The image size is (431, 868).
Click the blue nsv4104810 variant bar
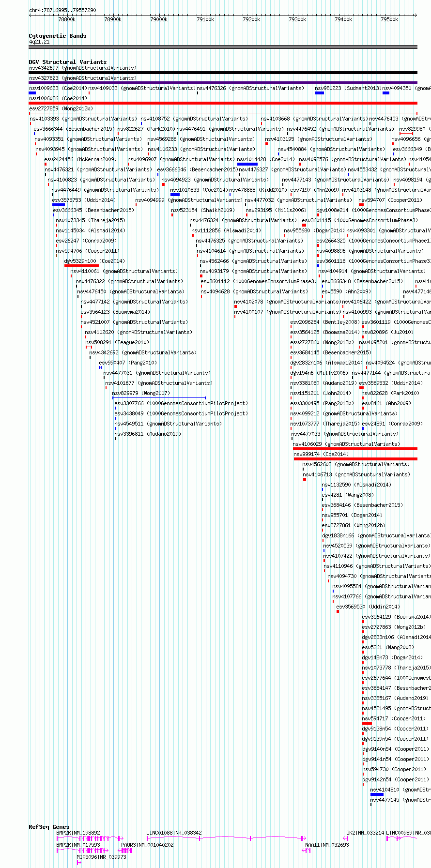click(377, 794)
